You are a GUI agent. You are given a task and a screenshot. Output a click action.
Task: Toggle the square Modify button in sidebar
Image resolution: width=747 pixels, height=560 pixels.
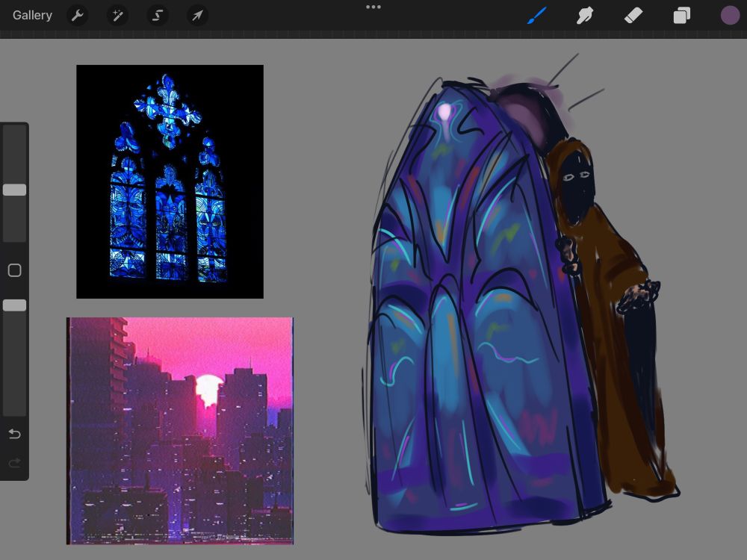[x=14, y=270]
